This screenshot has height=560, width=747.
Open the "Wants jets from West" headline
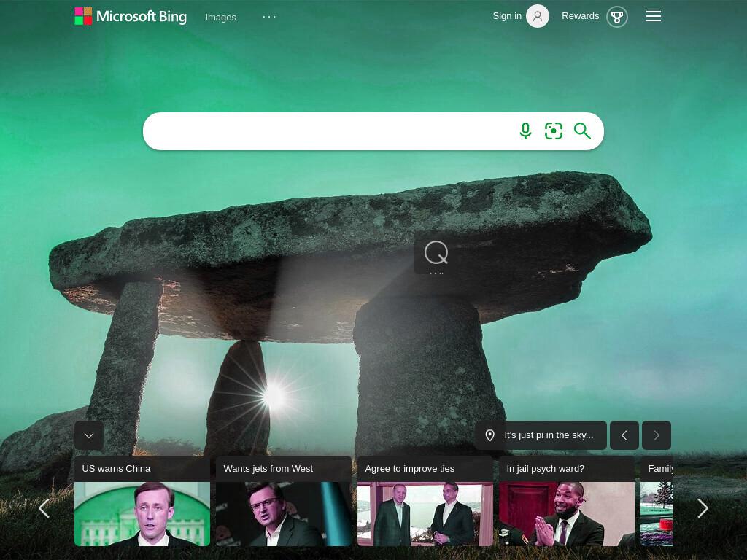coord(268,469)
